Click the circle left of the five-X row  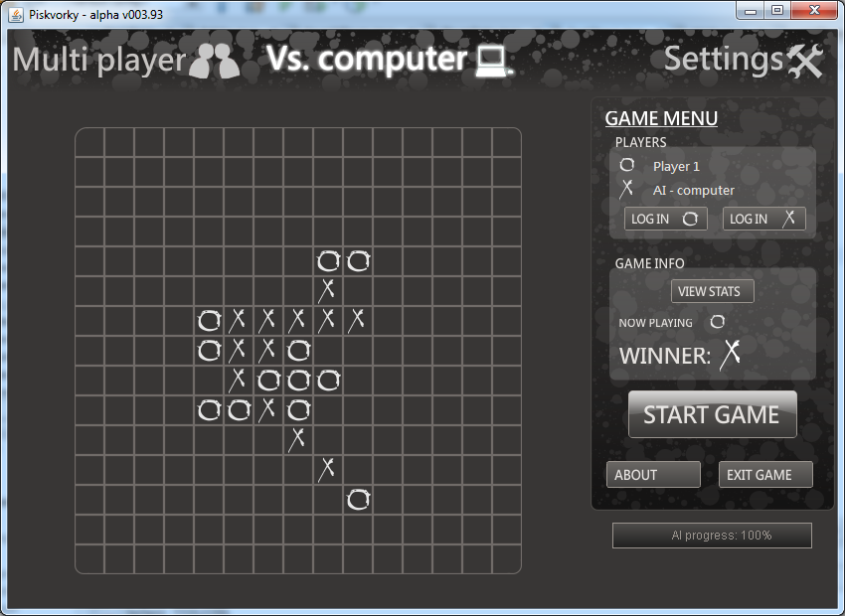point(209,321)
